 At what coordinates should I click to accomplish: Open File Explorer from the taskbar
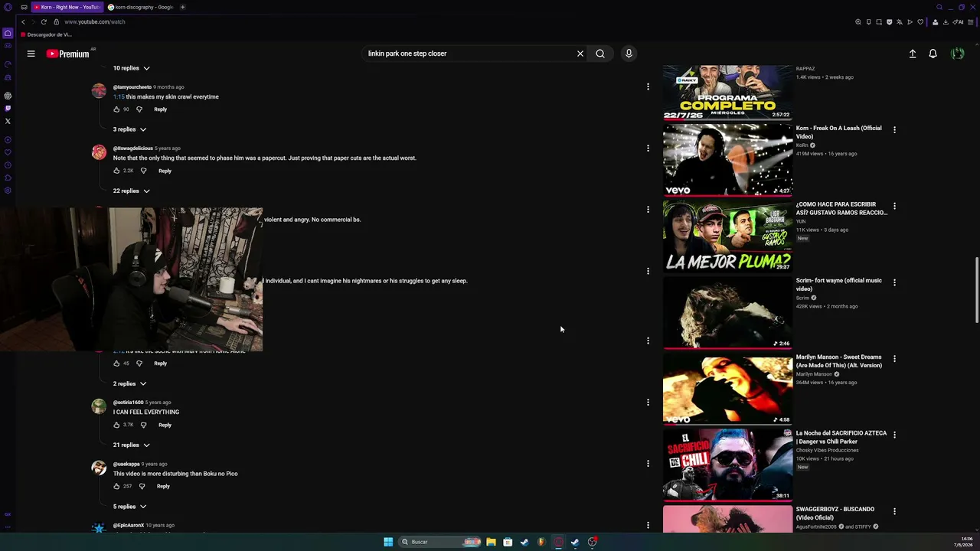point(491,542)
